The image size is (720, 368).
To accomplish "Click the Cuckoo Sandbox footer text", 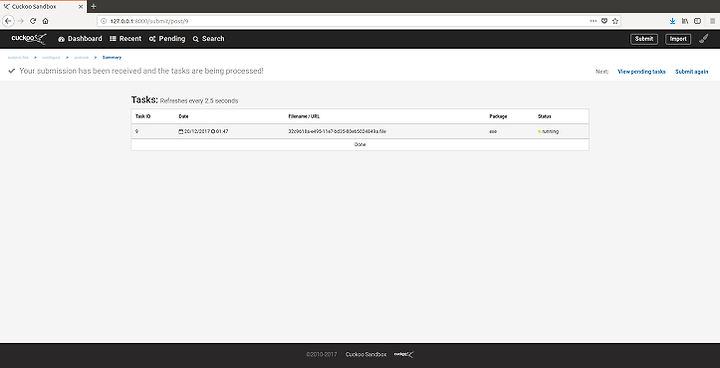I will tap(366, 354).
